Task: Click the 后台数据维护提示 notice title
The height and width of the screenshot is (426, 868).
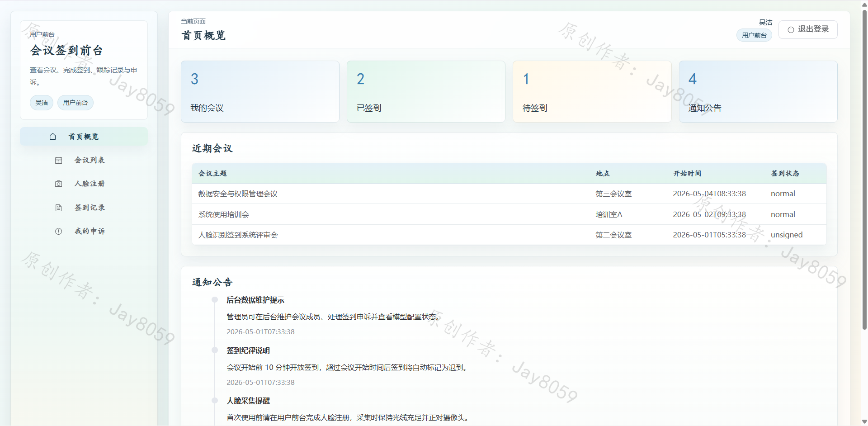Action: point(255,300)
